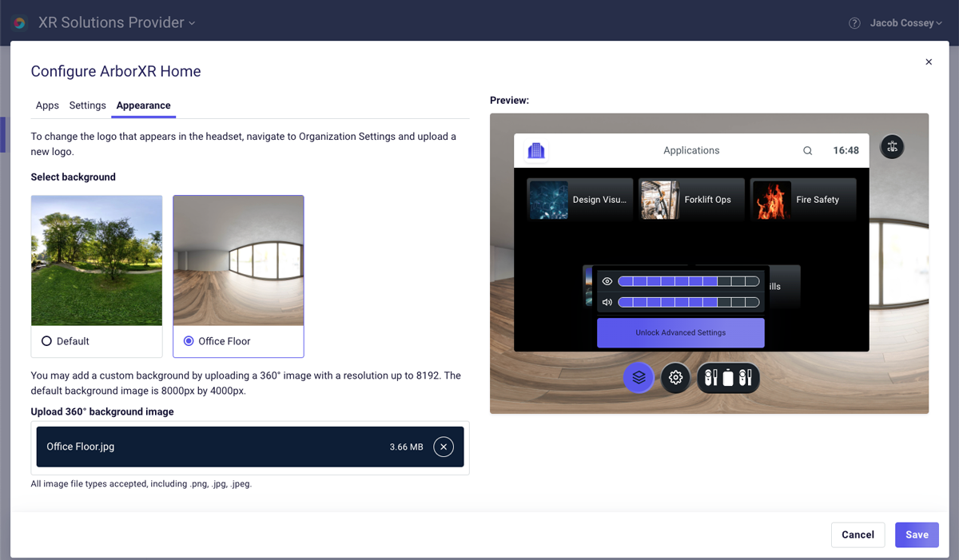The width and height of the screenshot is (959, 560).
Task: Adjust the brightness slider bar in the preview
Action: pos(689,281)
